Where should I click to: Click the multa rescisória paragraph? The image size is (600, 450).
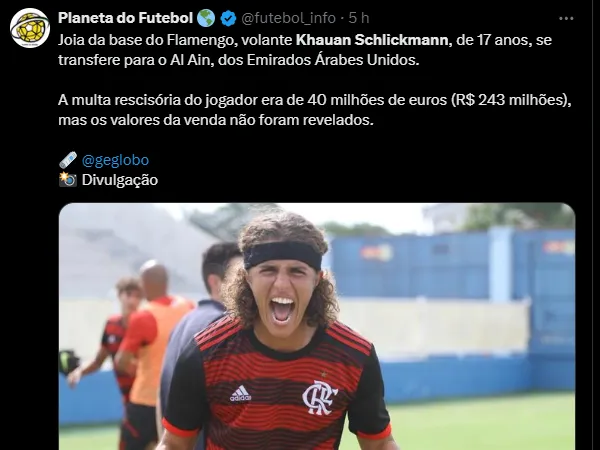[315, 110]
